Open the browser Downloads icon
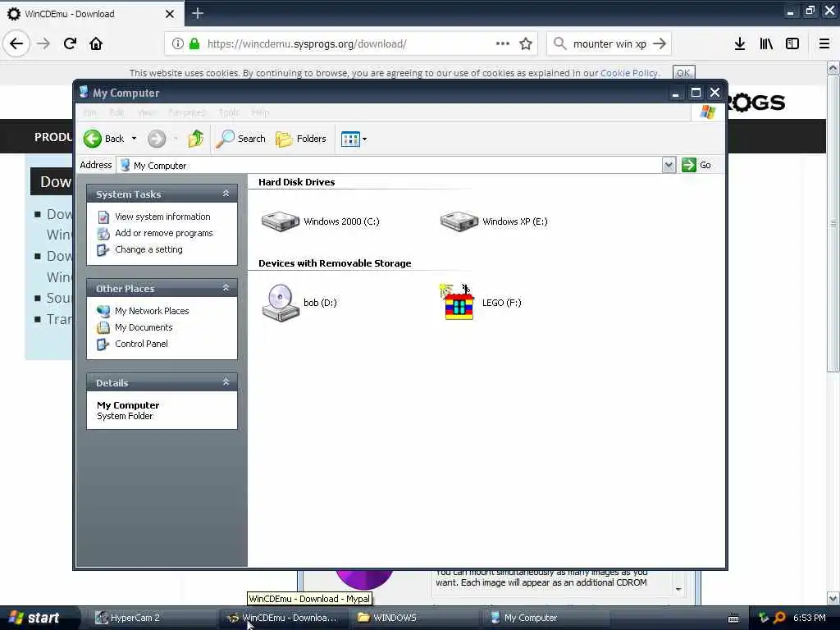This screenshot has height=630, width=840. click(739, 44)
